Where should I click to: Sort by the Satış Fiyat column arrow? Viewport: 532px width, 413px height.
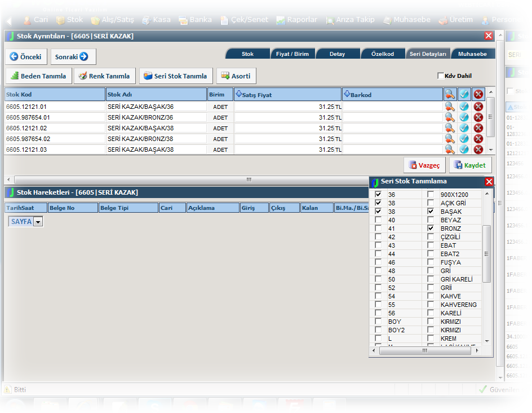238,94
